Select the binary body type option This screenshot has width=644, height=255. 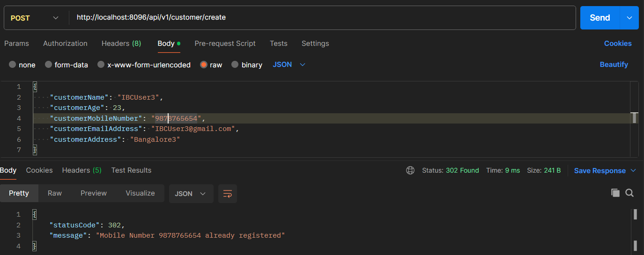point(235,65)
